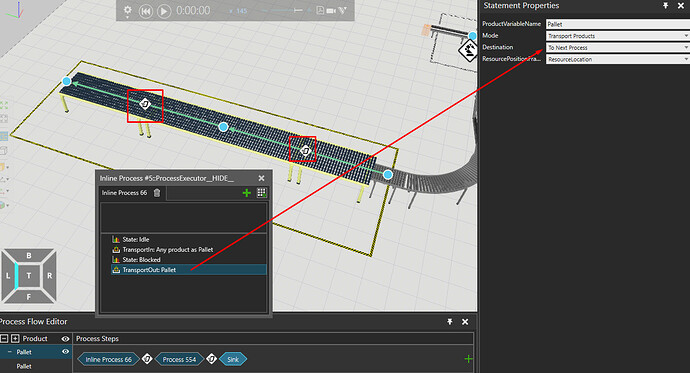Start simulation with play button
The image size is (690, 373).
pyautogui.click(x=164, y=11)
